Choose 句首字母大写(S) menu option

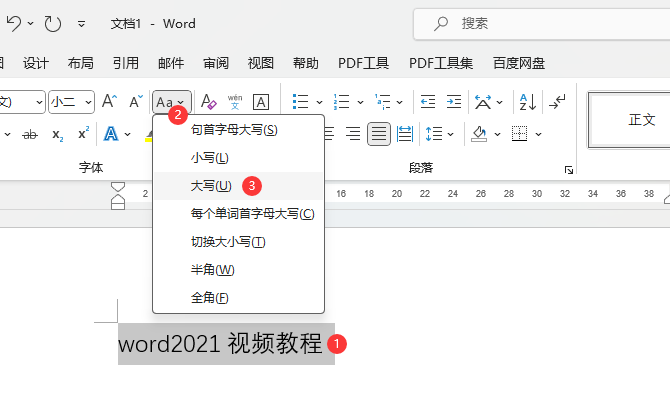coord(238,130)
